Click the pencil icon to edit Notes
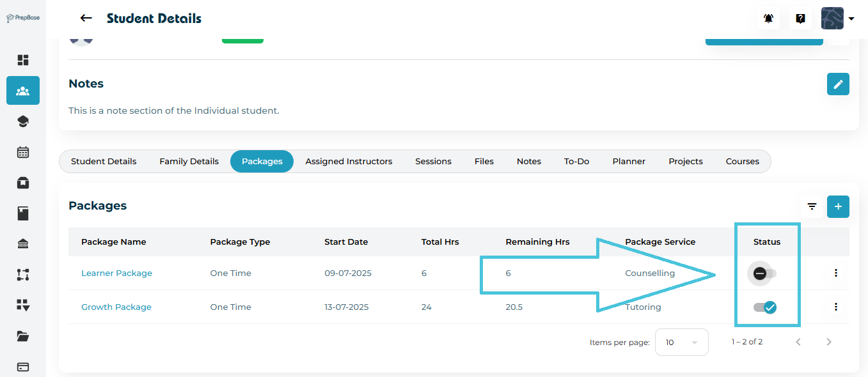 [x=837, y=84]
